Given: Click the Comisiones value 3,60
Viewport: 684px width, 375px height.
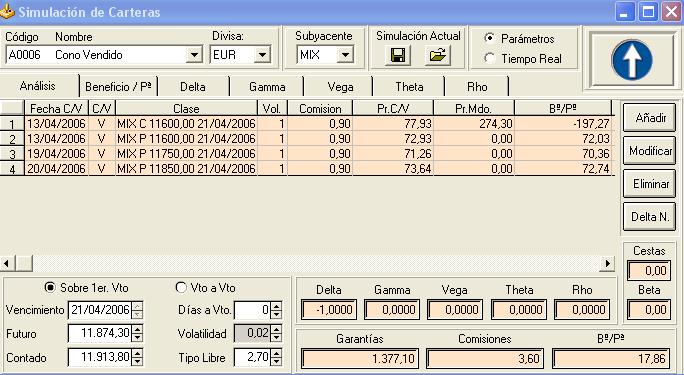Looking at the screenshot, I should tap(485, 358).
